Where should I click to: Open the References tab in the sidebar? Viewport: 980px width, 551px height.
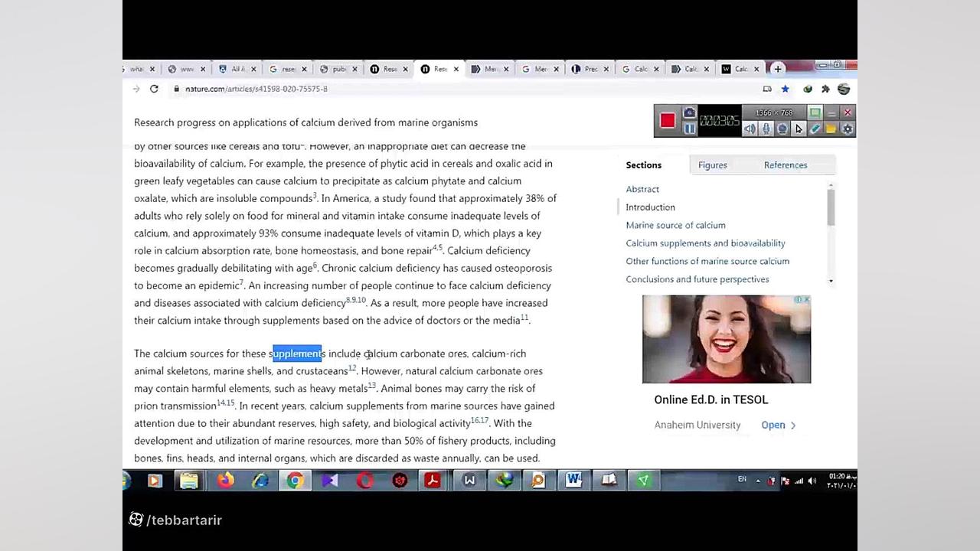point(786,165)
